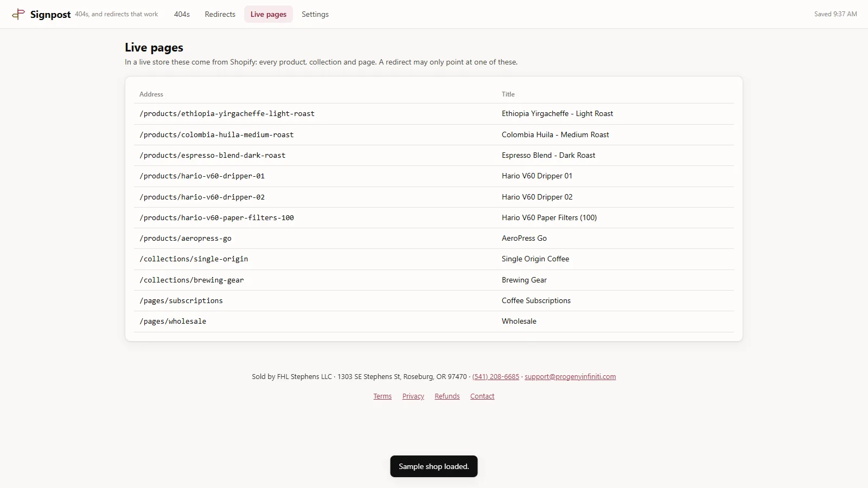Click the Espresso Blend - Dark Roast title
Image resolution: width=868 pixels, height=488 pixels.
[548, 156]
